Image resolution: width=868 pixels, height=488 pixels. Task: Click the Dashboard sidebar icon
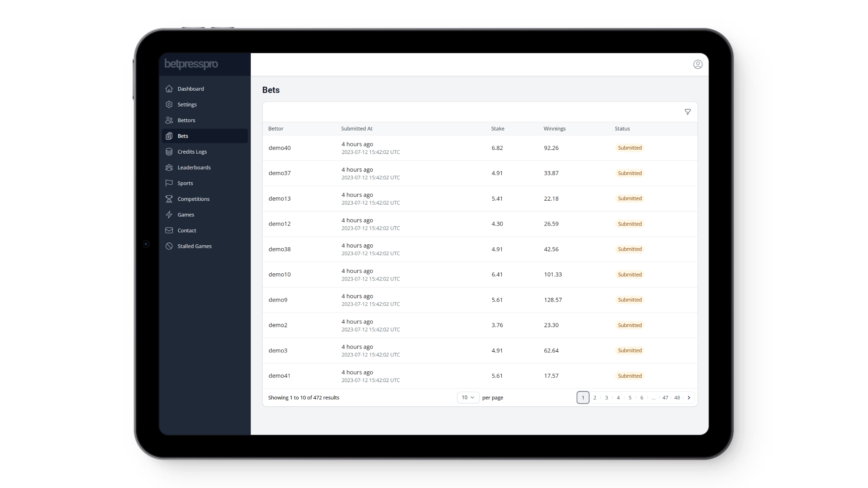[169, 89]
